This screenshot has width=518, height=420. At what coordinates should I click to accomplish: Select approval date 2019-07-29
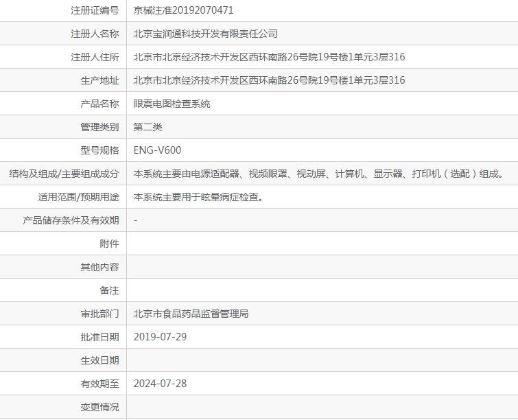(161, 337)
